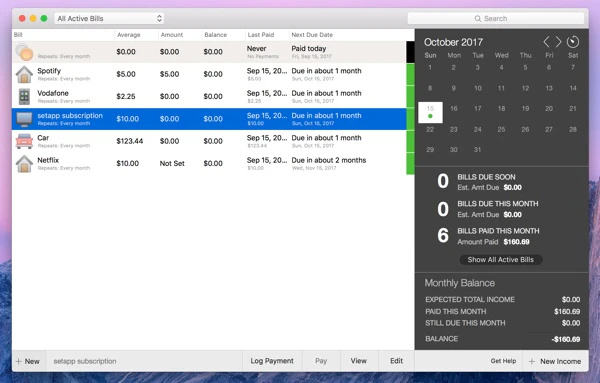Click the black status bar of first bill

(410, 52)
